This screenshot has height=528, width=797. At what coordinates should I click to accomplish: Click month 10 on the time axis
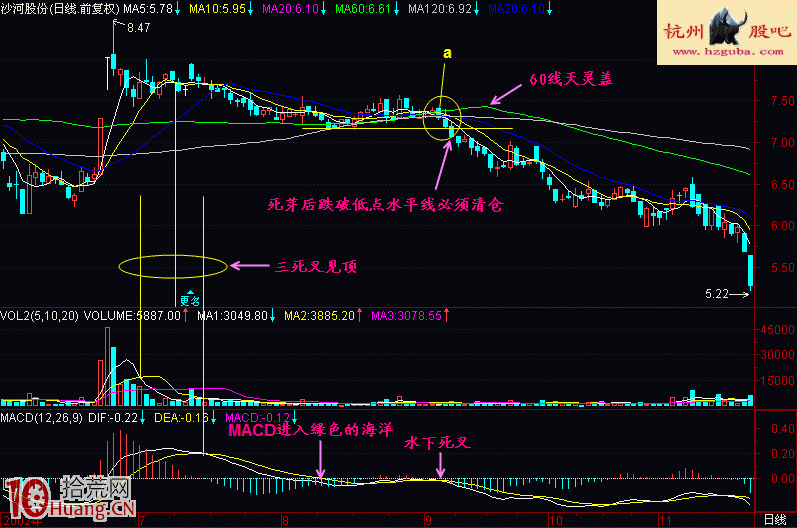click(556, 521)
